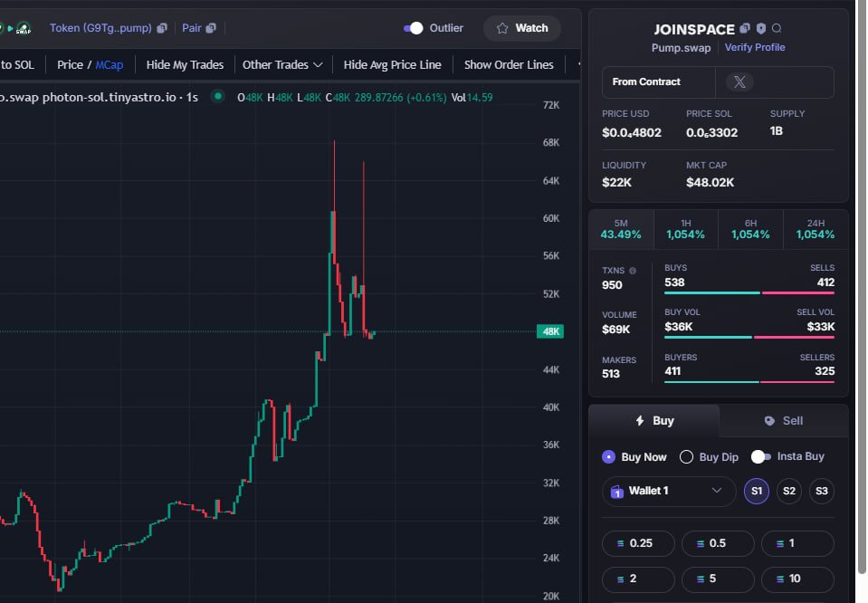Viewport: 868px width, 603px height.
Task: Select the S2 settings preset
Action: (789, 491)
